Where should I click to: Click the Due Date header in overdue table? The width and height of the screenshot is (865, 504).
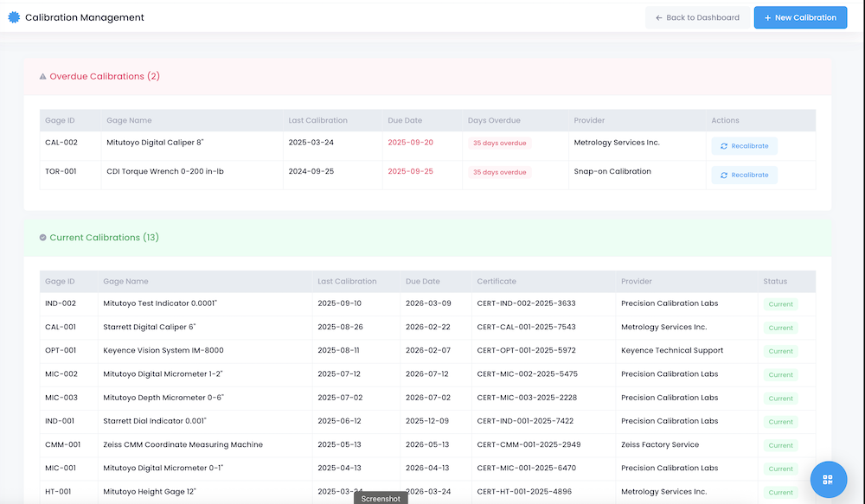[406, 120]
